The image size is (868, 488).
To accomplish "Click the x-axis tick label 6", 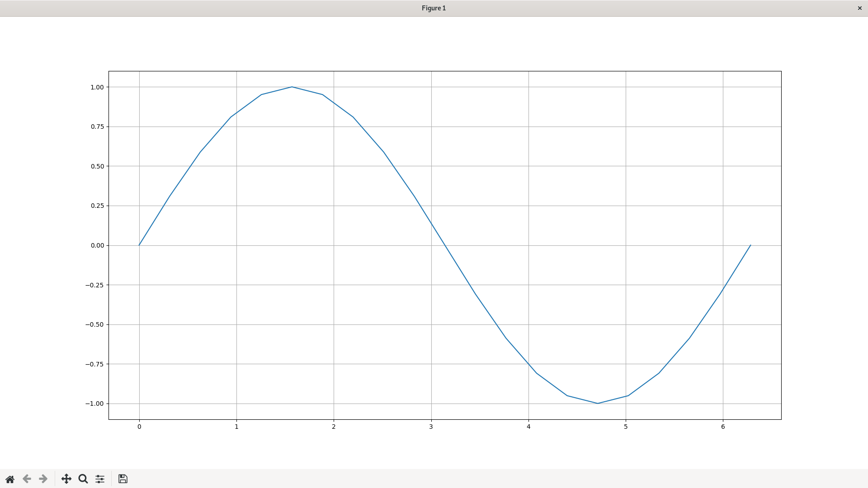I will click(x=723, y=427).
